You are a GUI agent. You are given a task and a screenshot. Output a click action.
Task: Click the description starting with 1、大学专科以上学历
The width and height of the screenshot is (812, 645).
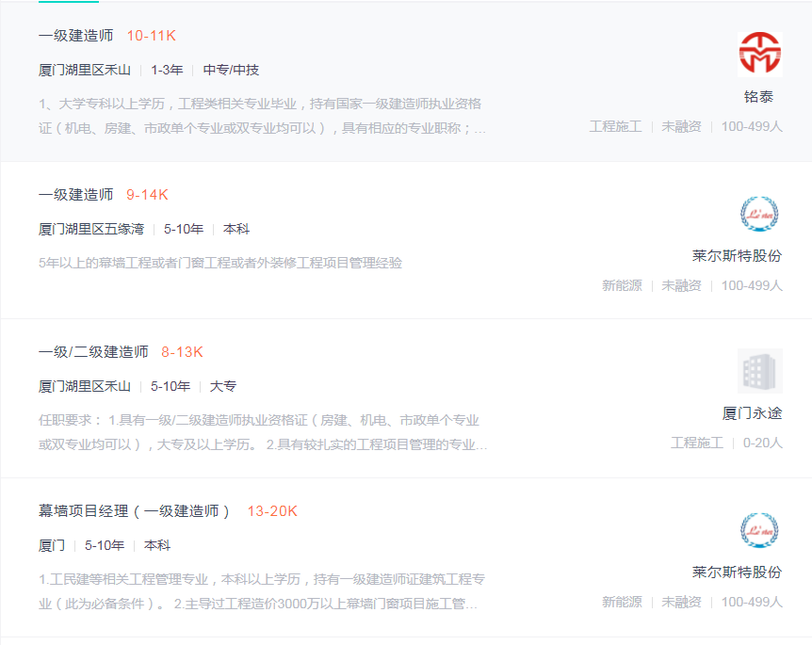(262, 116)
